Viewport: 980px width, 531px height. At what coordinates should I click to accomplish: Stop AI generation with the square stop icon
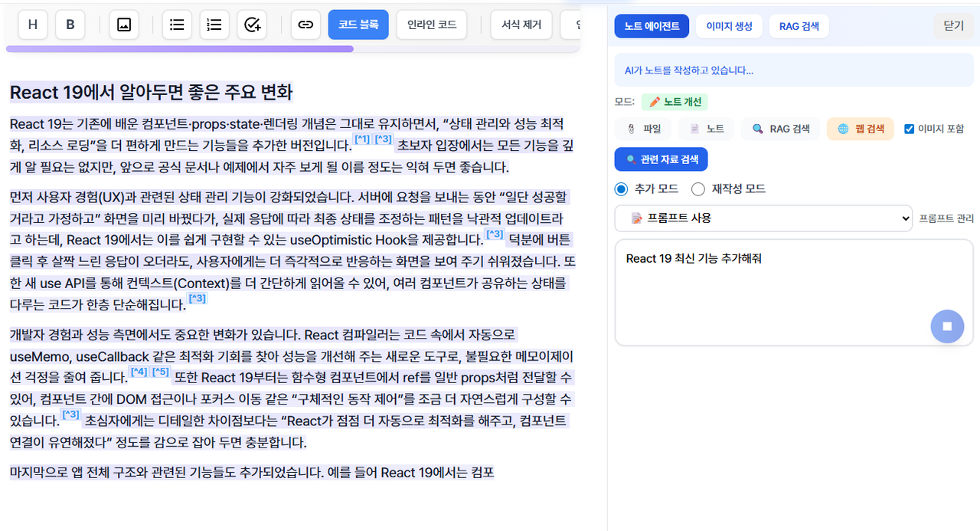coord(947,326)
